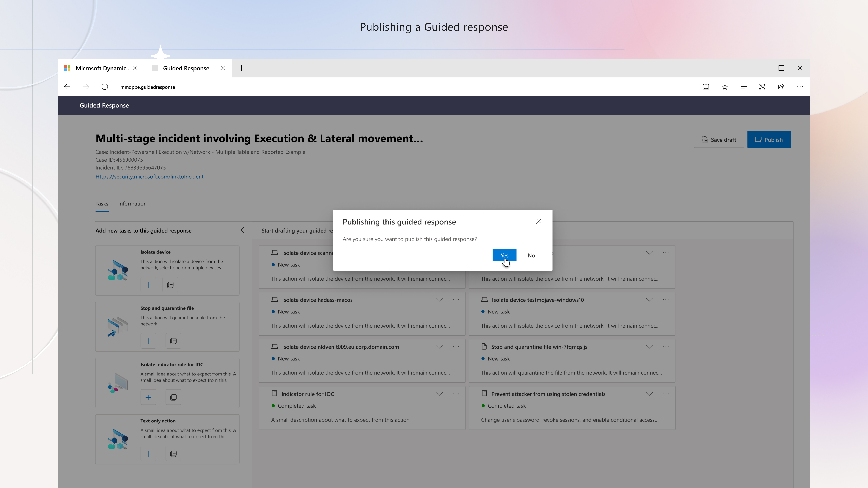Open more options for nldvenit009 task

tap(456, 347)
